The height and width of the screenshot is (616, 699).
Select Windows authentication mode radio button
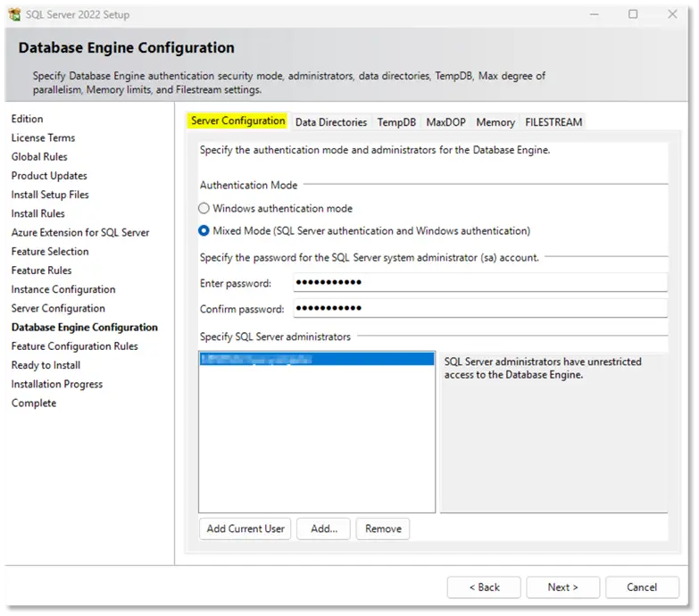204,208
